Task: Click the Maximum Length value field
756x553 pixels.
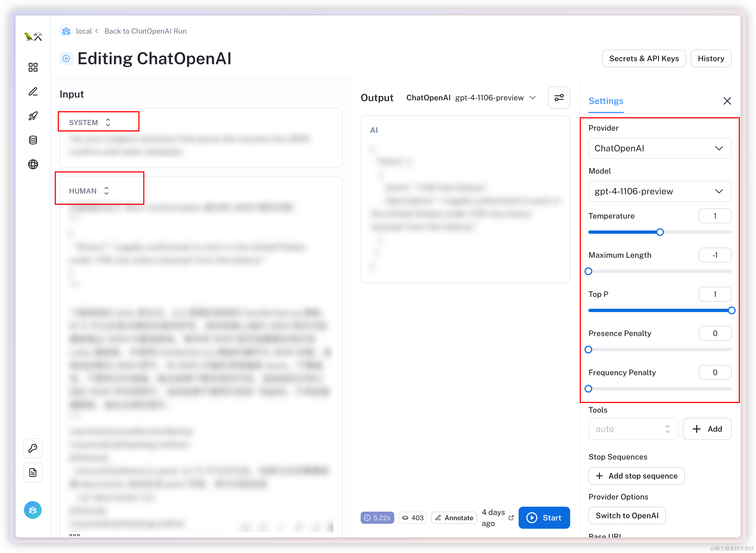Action: tap(715, 255)
